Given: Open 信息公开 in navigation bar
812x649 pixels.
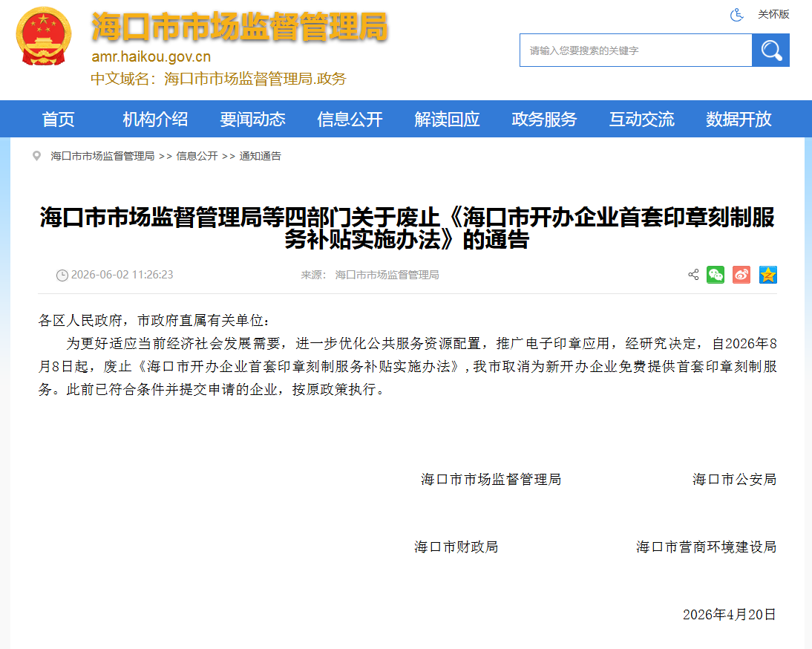Looking at the screenshot, I should point(350,119).
